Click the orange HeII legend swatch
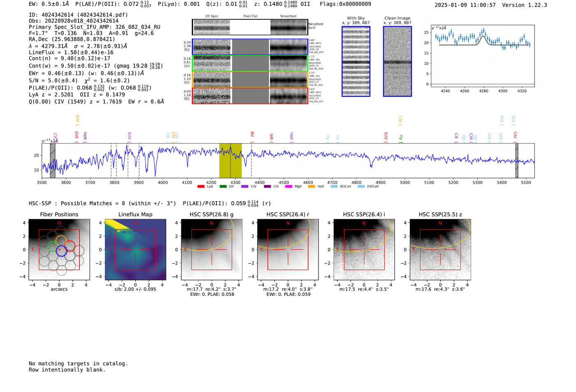Image resolution: width=576 pixels, height=392 pixels. [x=311, y=186]
